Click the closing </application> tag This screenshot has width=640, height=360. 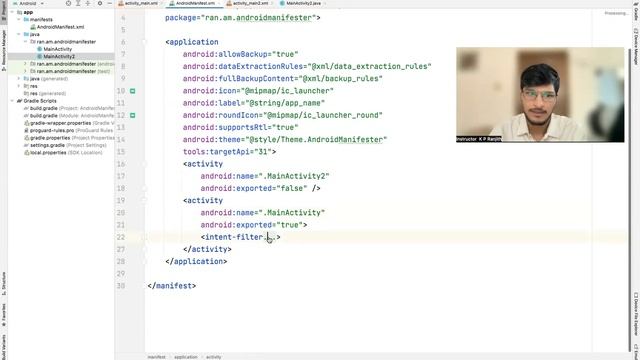pos(196,262)
